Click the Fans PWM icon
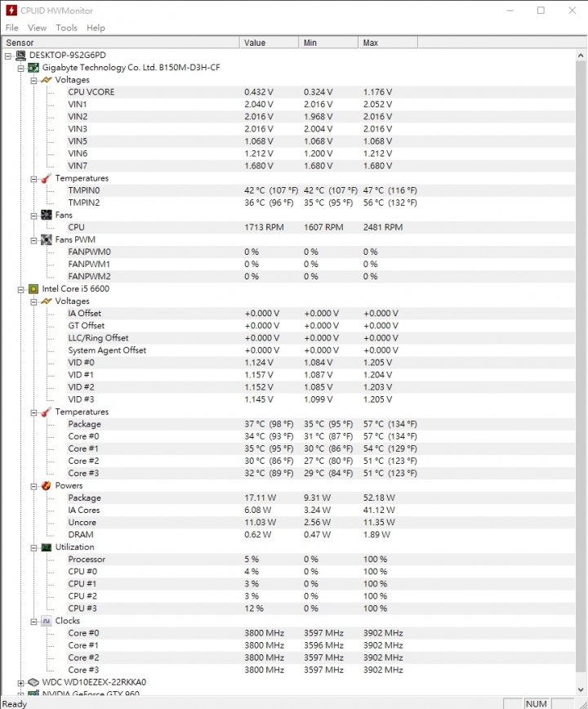Viewport: 588px width, 709px height. pos(46,239)
